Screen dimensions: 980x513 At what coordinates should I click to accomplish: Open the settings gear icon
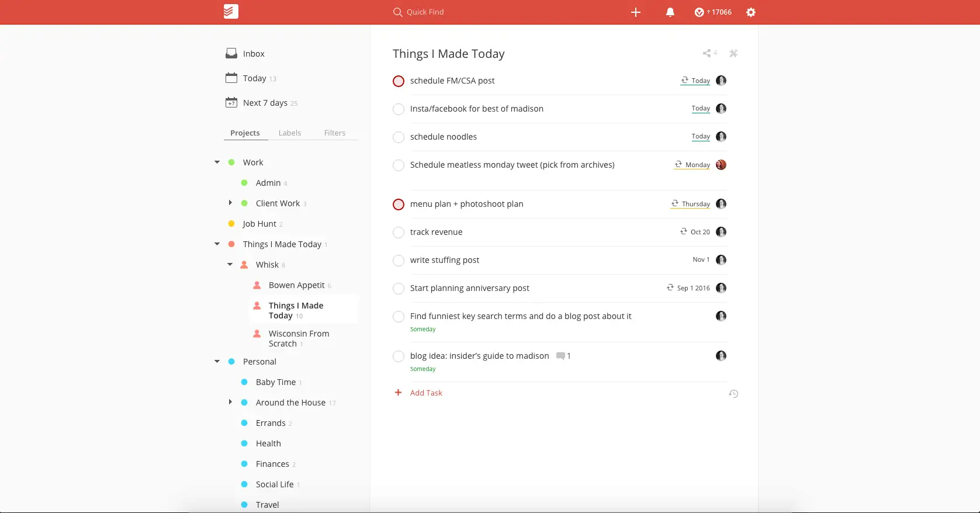click(751, 12)
